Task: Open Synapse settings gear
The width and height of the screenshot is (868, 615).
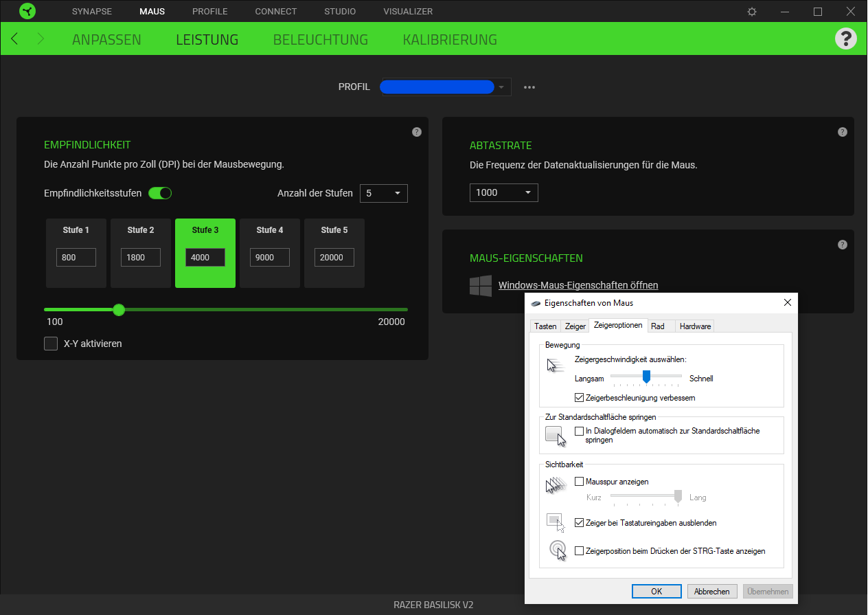Action: point(752,12)
